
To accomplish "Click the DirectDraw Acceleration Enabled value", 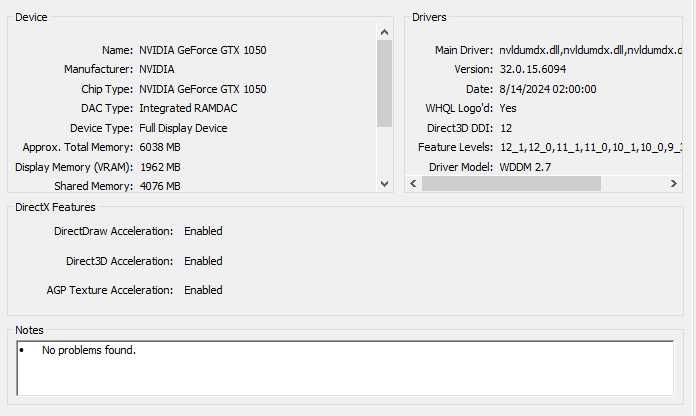I will point(203,231).
